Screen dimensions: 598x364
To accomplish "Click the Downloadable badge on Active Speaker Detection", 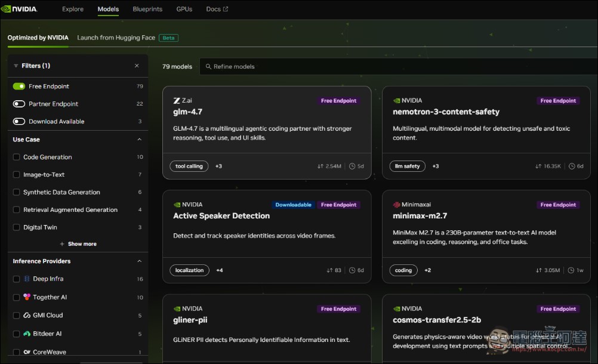I will 293,205.
